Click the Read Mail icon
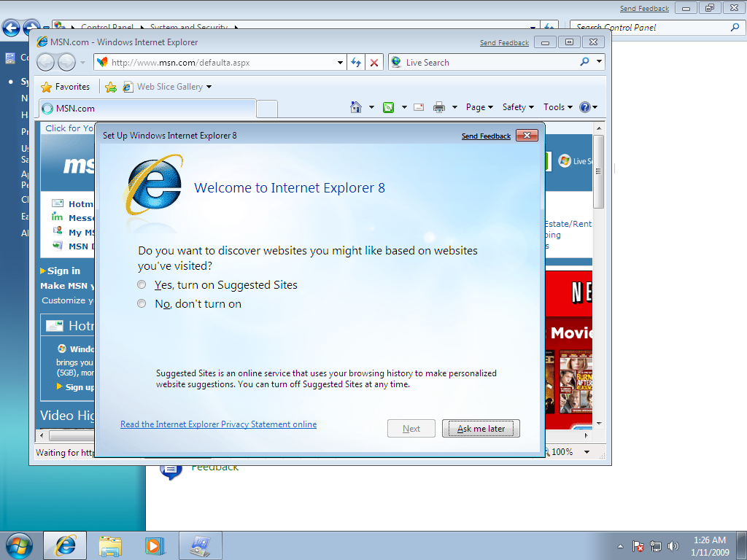747x560 pixels. [419, 108]
